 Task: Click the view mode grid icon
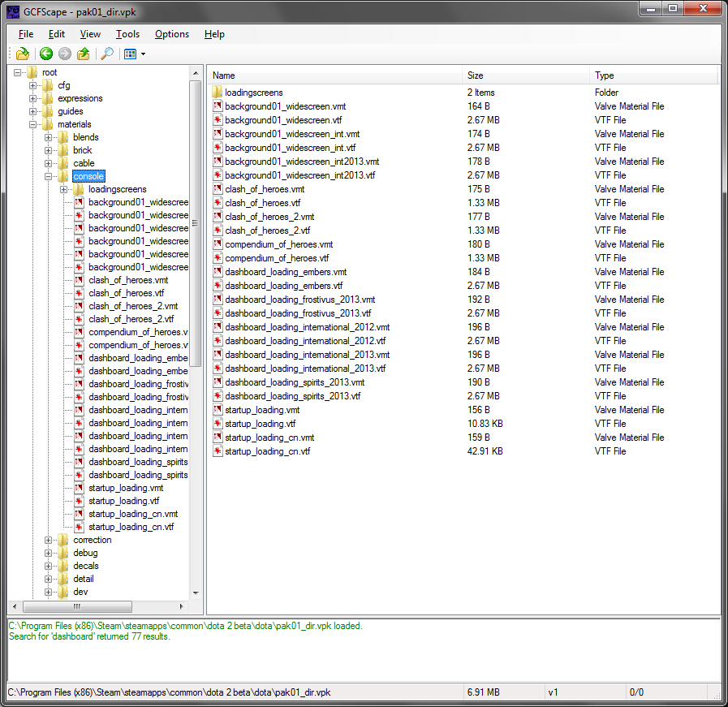coord(131,54)
